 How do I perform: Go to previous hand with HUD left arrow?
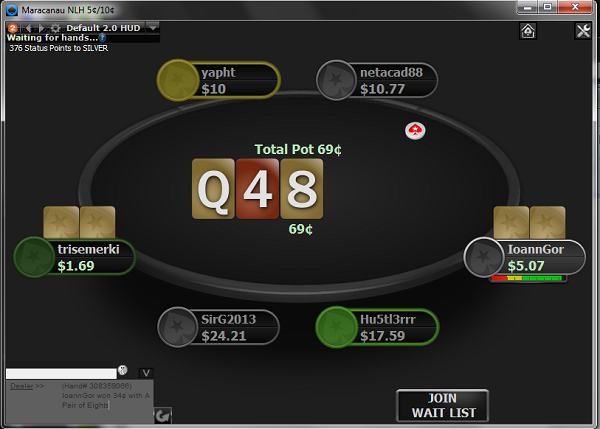point(28,28)
